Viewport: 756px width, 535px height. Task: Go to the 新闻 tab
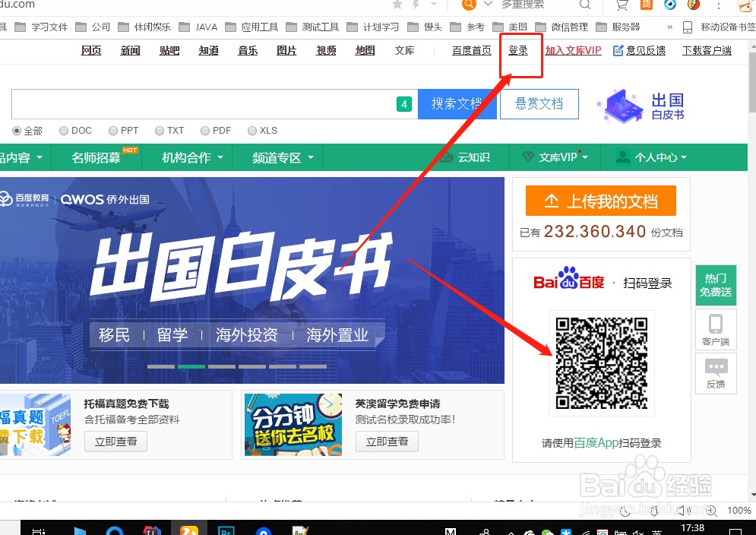[x=130, y=50]
